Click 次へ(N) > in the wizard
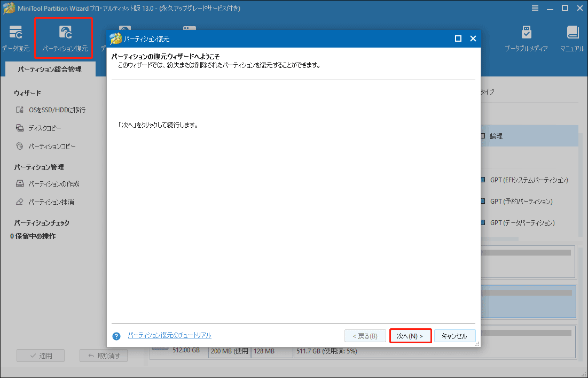This screenshot has height=378, width=588. click(x=410, y=336)
